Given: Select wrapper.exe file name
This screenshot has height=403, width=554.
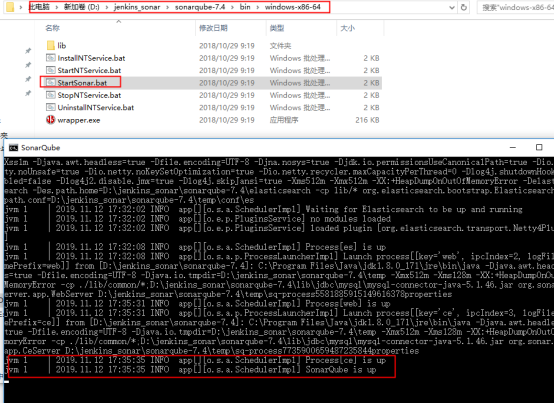Looking at the screenshot, I should (x=79, y=120).
